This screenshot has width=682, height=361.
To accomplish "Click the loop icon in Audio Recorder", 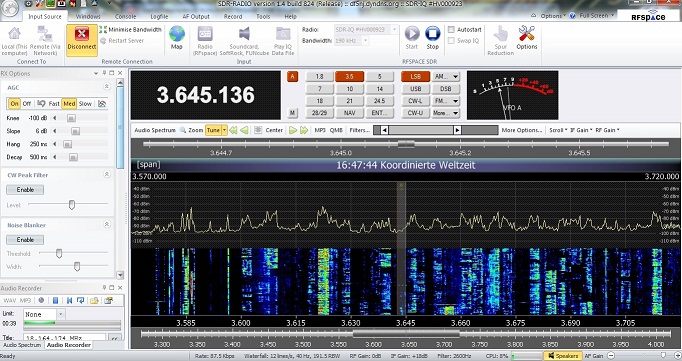I will tap(80, 300).
